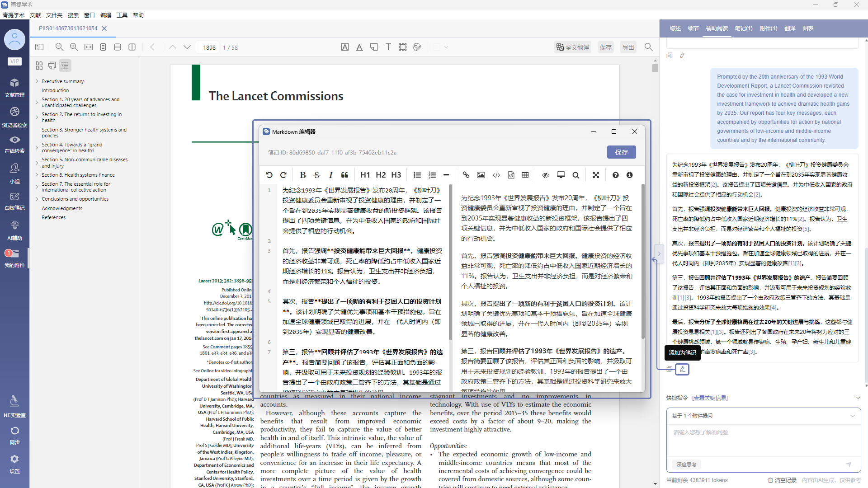
Task: Click the annotation color swatch
Action: 437,47
